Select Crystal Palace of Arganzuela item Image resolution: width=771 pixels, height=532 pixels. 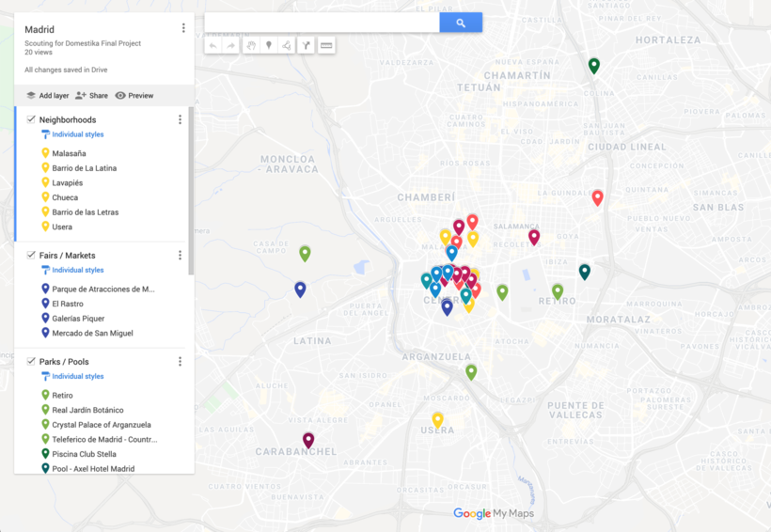click(x=102, y=425)
